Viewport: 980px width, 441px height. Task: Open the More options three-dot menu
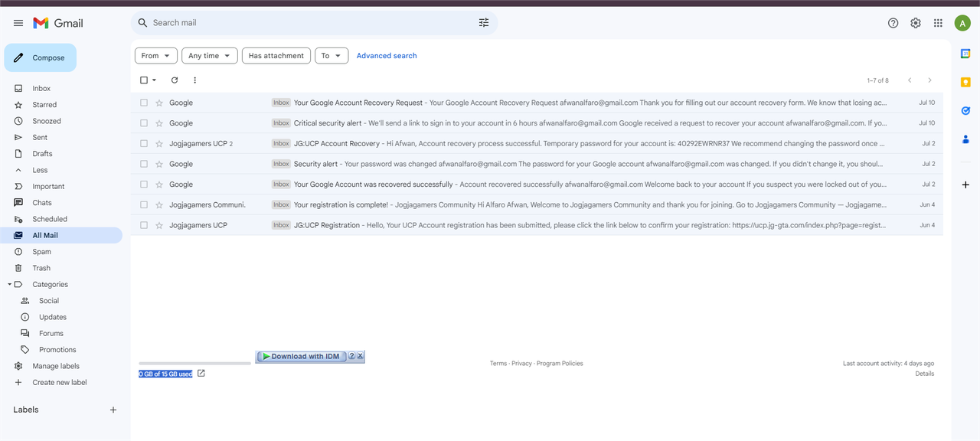click(194, 80)
